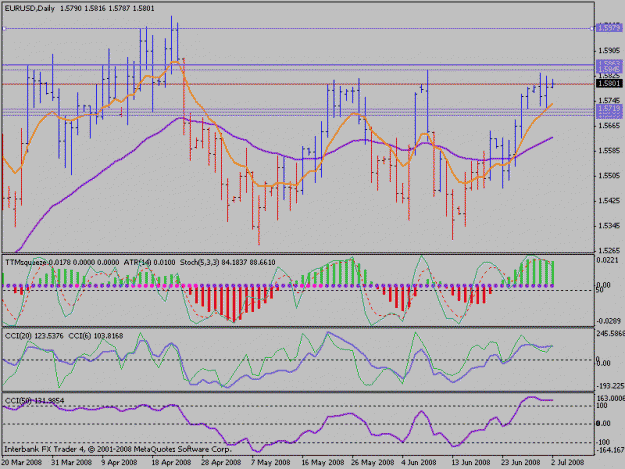Click the 13 Jun 2008 date label
The height and width of the screenshot is (469, 625).
(x=470, y=462)
